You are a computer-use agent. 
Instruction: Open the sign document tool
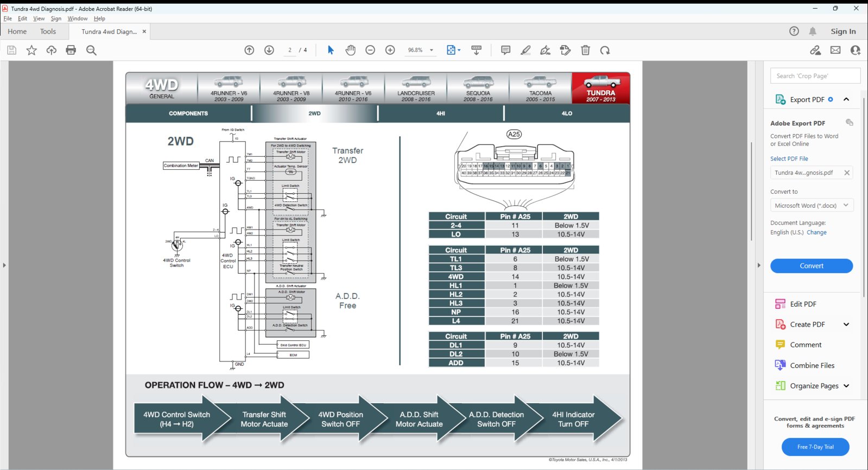545,50
